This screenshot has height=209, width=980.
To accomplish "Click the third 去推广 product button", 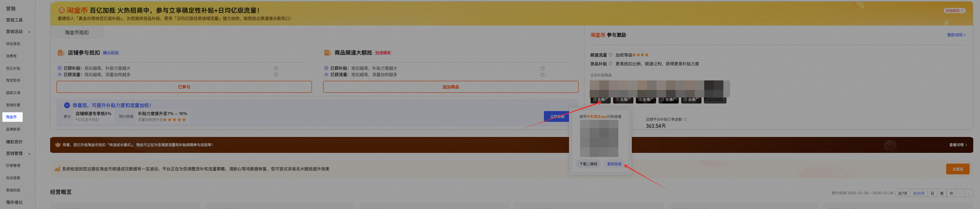I will click(646, 100).
